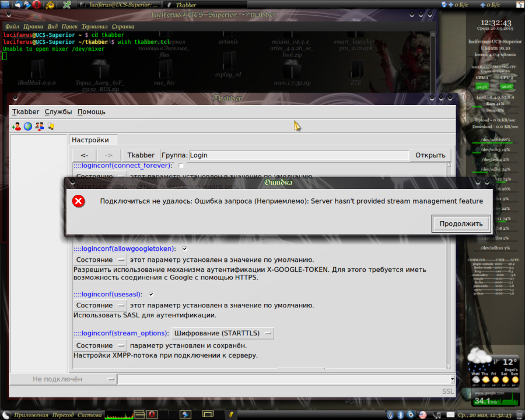Disable the loginconf(usesasl) checkbox
This screenshot has width=525, height=420.
click(x=150, y=294)
